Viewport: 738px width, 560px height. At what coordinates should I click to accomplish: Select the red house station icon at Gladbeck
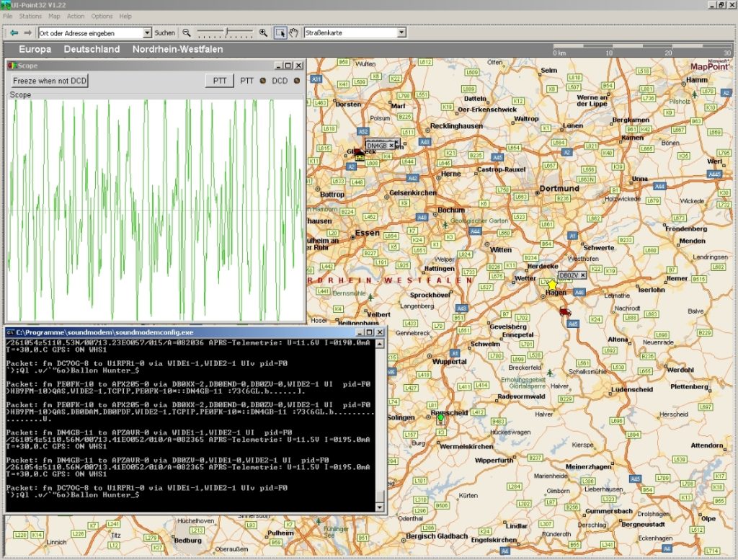[x=360, y=154]
